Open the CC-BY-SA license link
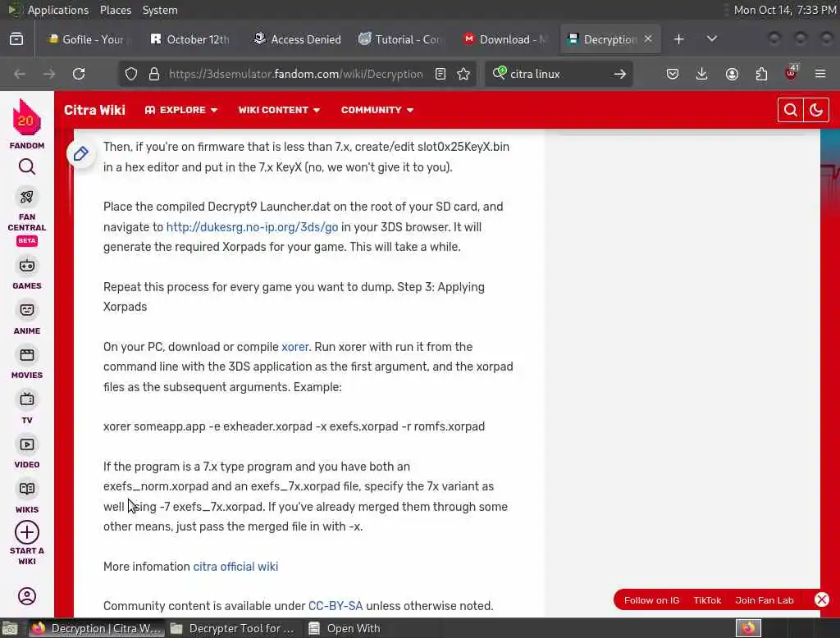Image resolution: width=840 pixels, height=638 pixels. pos(336,606)
